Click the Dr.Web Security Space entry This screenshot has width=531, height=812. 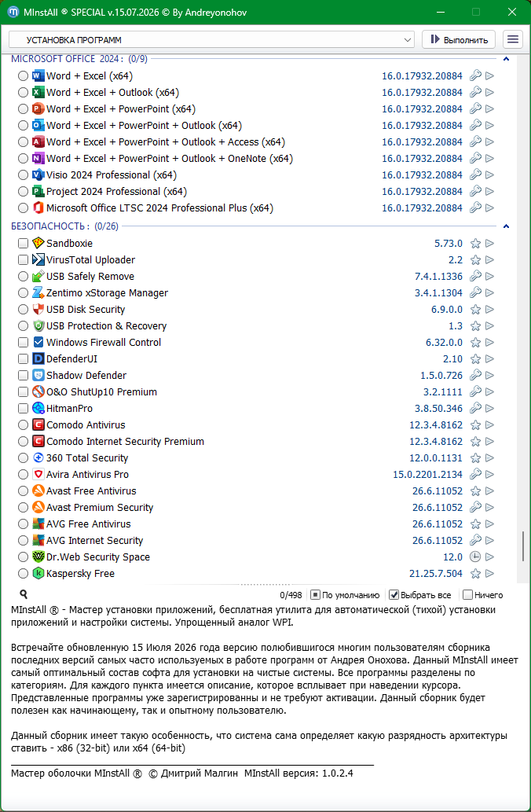click(x=98, y=557)
